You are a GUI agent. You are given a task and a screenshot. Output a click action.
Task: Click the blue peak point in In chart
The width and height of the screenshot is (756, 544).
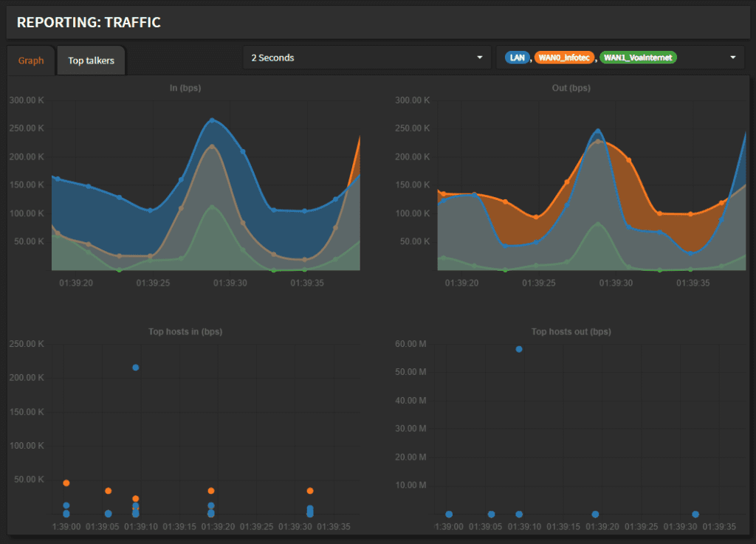[212, 120]
